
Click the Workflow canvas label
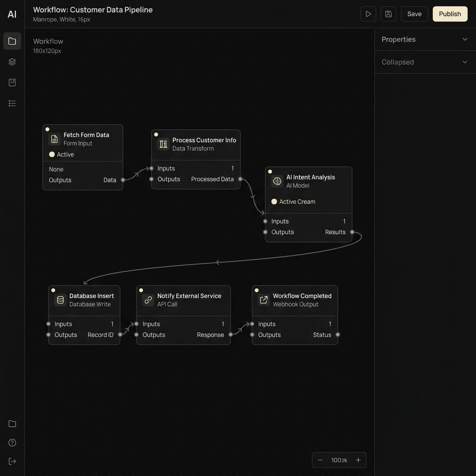click(x=48, y=41)
